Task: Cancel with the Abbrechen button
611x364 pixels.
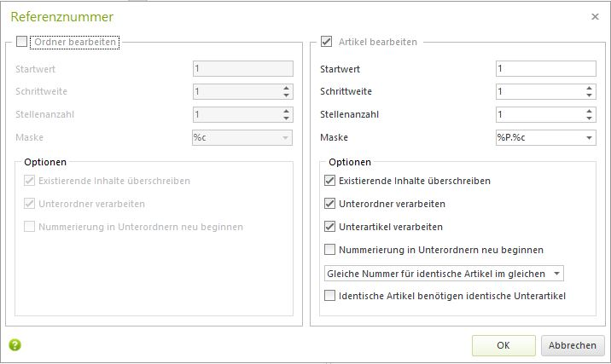Action: 573,345
